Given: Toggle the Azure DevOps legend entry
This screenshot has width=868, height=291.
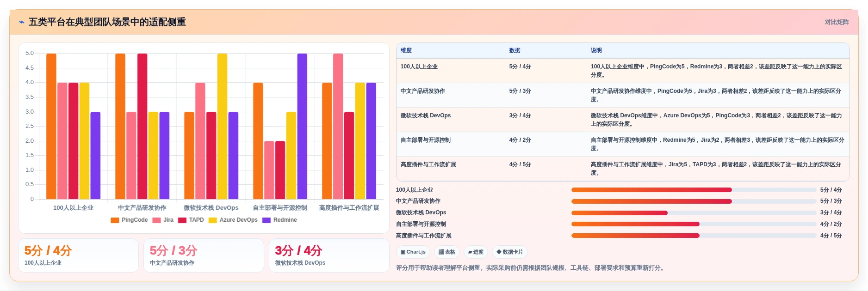Looking at the screenshot, I should tap(233, 220).
